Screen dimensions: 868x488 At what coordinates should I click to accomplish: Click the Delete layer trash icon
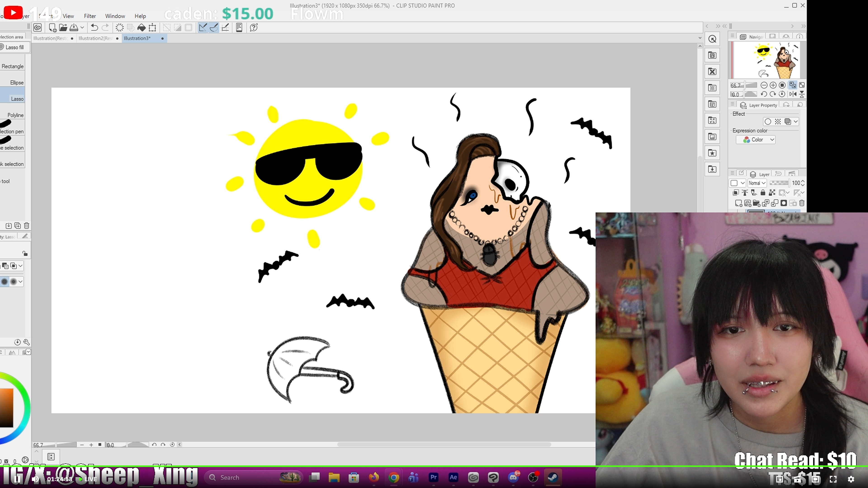click(x=802, y=203)
